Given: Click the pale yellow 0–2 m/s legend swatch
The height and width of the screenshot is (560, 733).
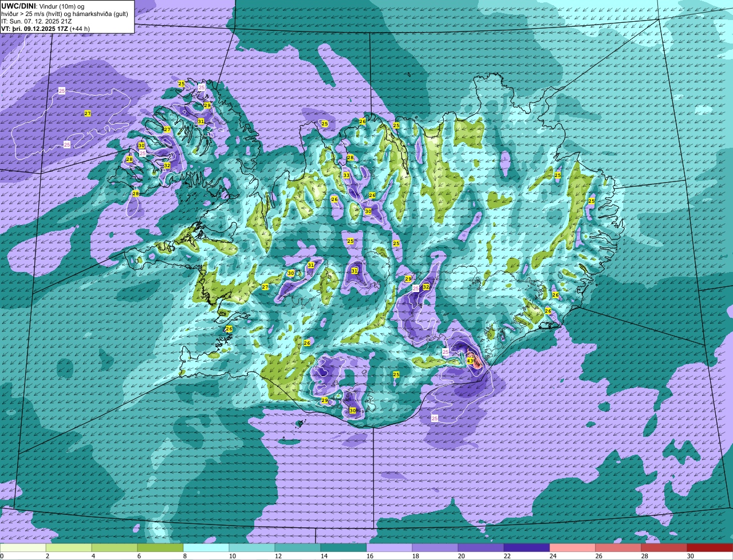Looking at the screenshot, I should [23, 548].
